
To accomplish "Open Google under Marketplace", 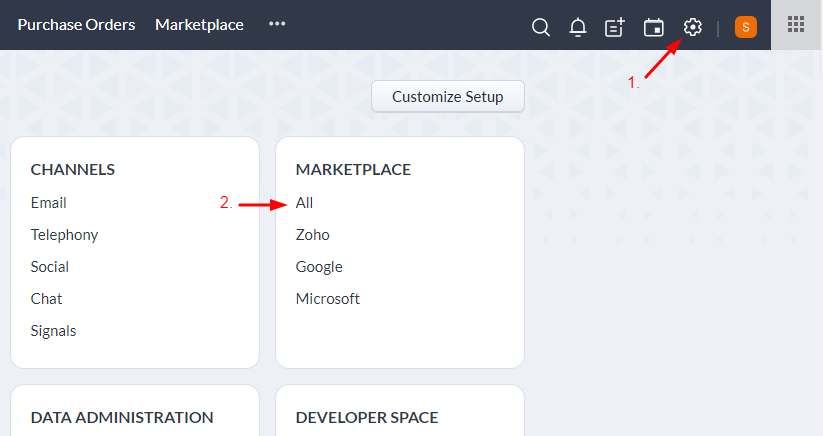I will 319,267.
